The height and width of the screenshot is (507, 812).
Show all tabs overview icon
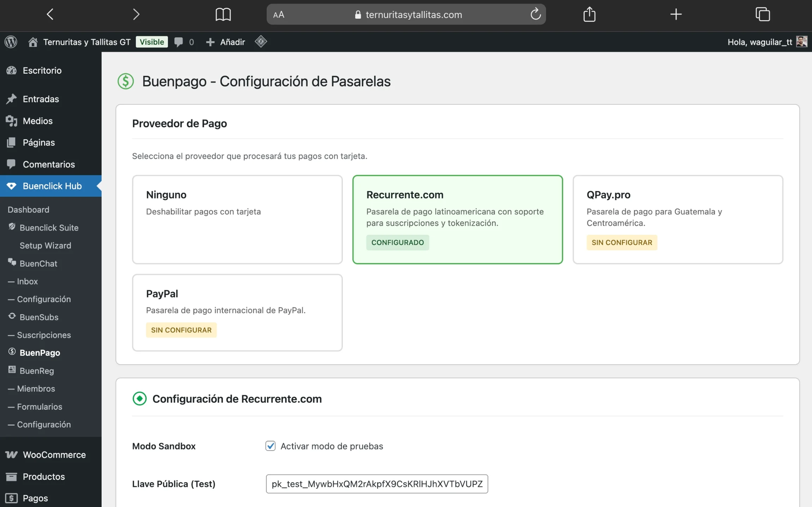pyautogui.click(x=762, y=14)
